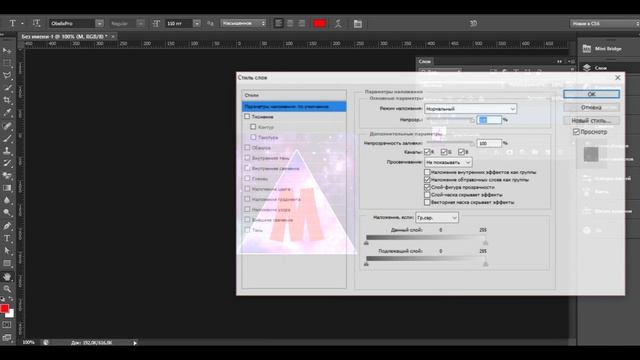The image size is (640, 360).
Task: Open the font size dropdown arrow
Action: [197, 23]
